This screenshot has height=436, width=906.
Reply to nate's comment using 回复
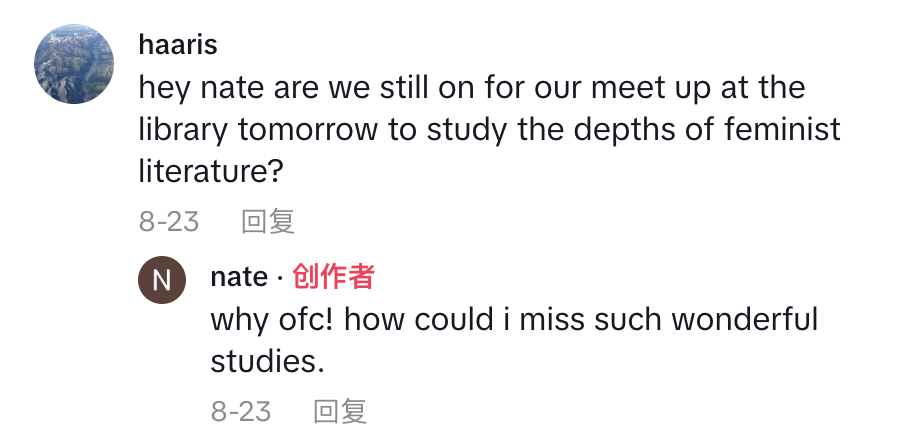click(340, 411)
